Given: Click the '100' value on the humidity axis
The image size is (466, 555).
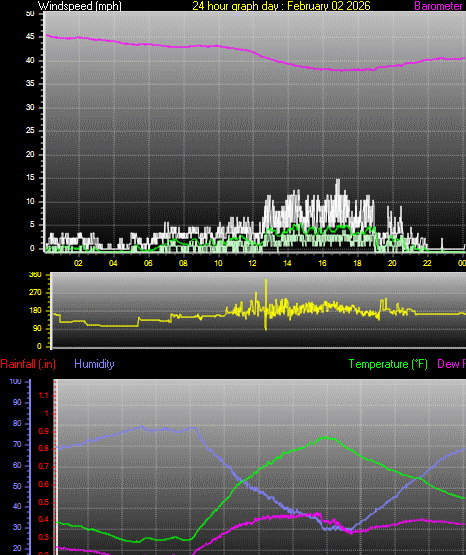Looking at the screenshot, I should pos(16,382).
